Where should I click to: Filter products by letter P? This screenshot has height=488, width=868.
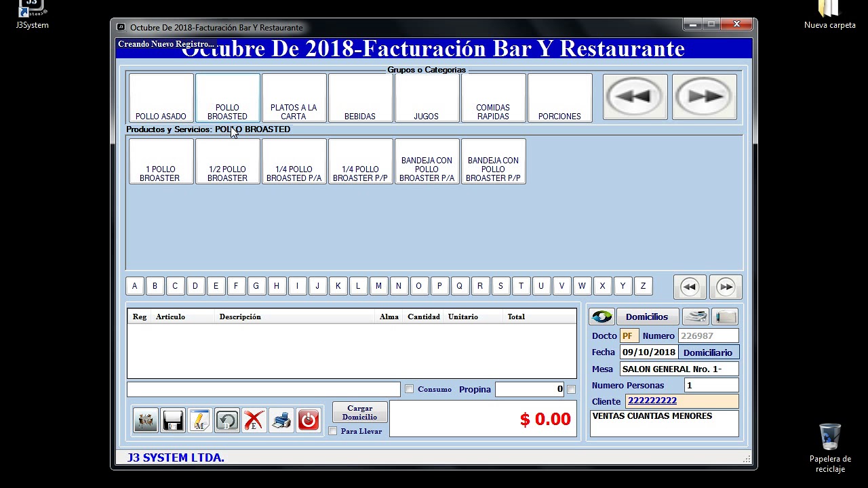pyautogui.click(x=439, y=286)
